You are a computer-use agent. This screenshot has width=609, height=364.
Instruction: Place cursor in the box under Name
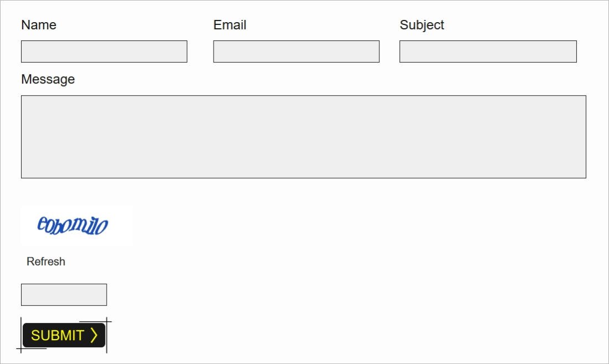[104, 51]
